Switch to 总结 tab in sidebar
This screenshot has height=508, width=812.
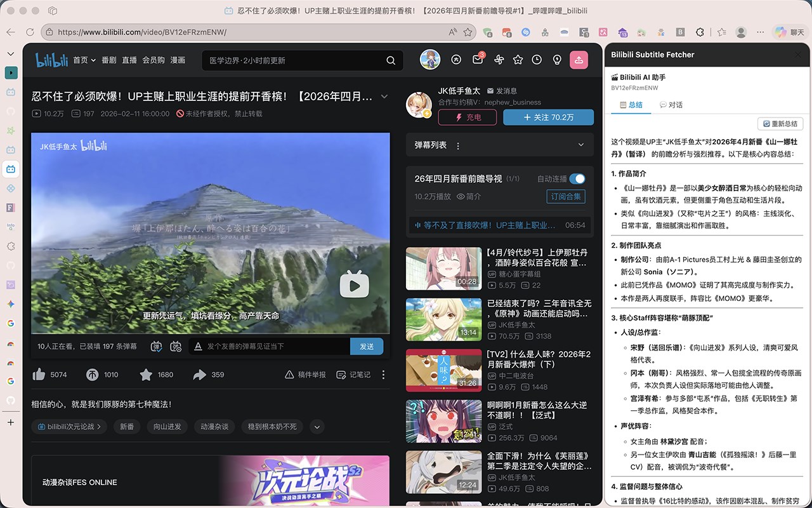(x=631, y=105)
